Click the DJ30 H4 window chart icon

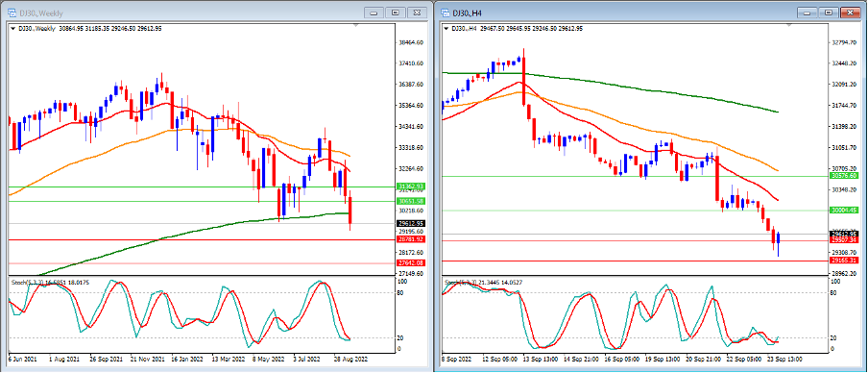(x=446, y=12)
